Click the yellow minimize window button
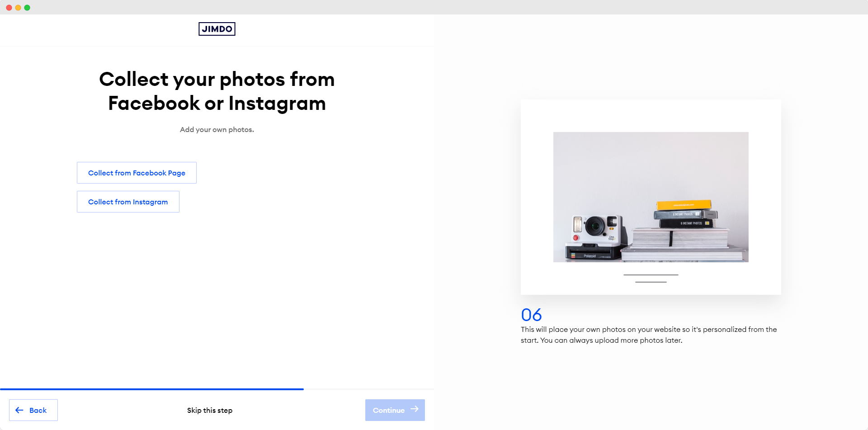 pyautogui.click(x=18, y=8)
